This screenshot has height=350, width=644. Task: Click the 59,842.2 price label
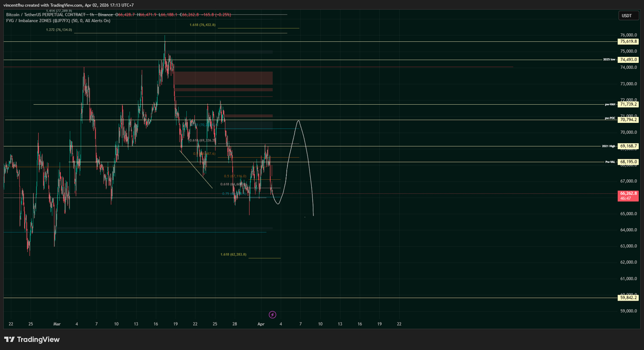coord(628,297)
